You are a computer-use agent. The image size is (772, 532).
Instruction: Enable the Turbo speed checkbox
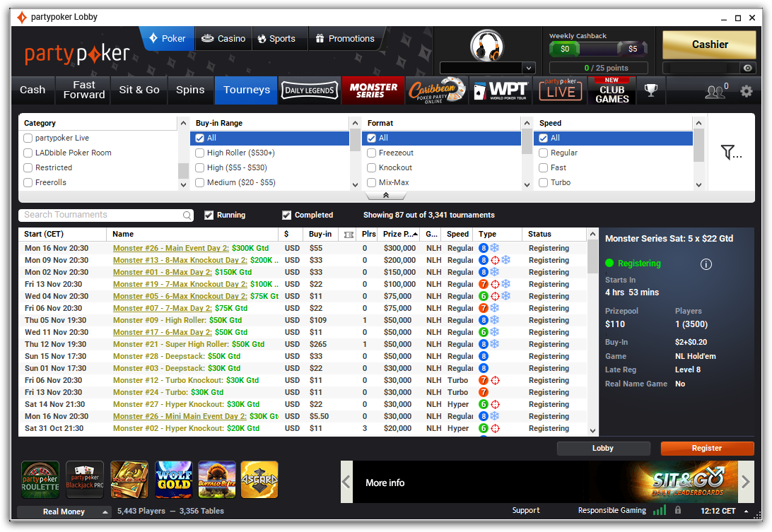tap(544, 182)
